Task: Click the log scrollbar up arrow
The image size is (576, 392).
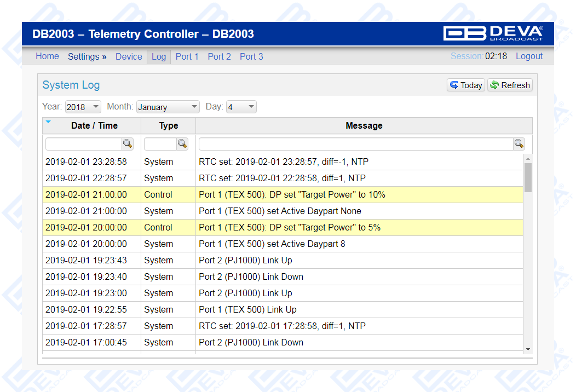Action: click(x=528, y=158)
